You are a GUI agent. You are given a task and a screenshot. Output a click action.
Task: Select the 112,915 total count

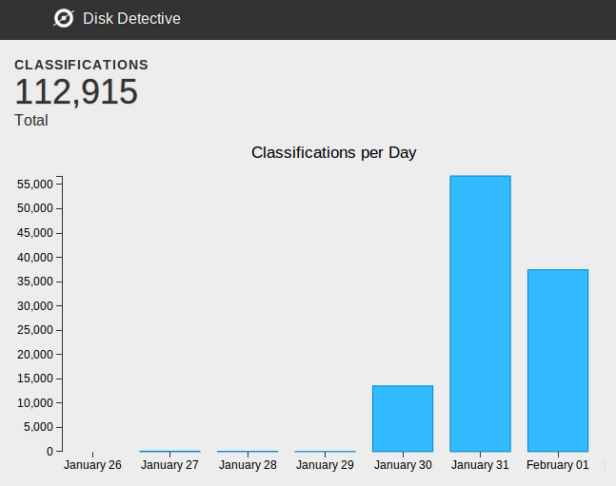point(76,92)
